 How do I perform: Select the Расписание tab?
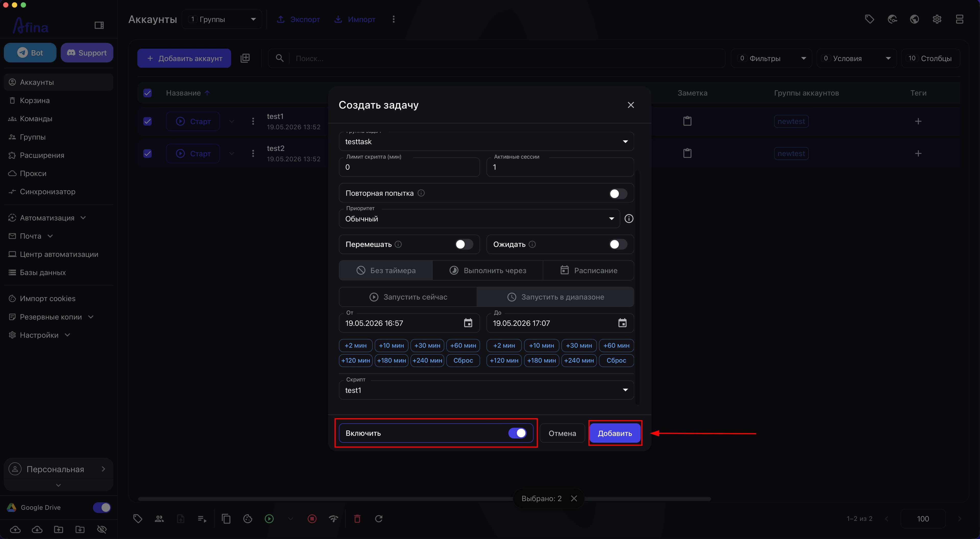pos(588,270)
